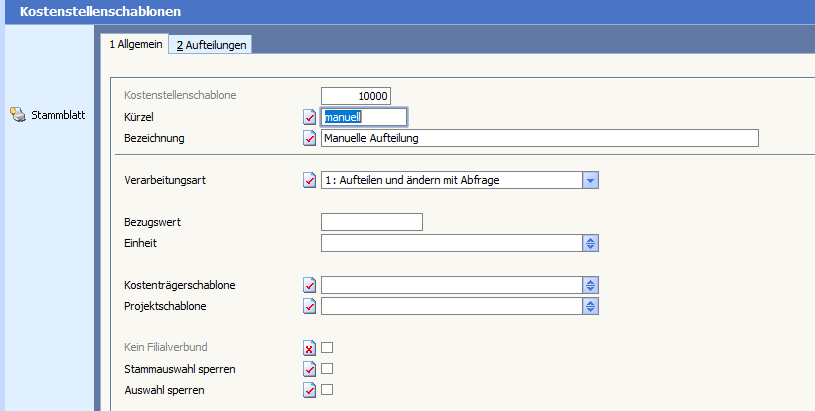Enable the Kein Filialverbund checkbox
Image resolution: width=815 pixels, height=411 pixels.
[x=327, y=348]
